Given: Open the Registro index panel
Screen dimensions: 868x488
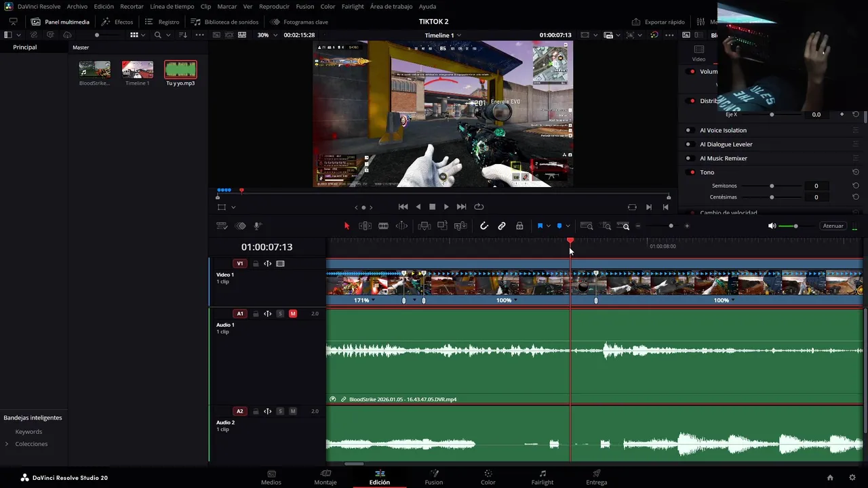Looking at the screenshot, I should point(162,22).
